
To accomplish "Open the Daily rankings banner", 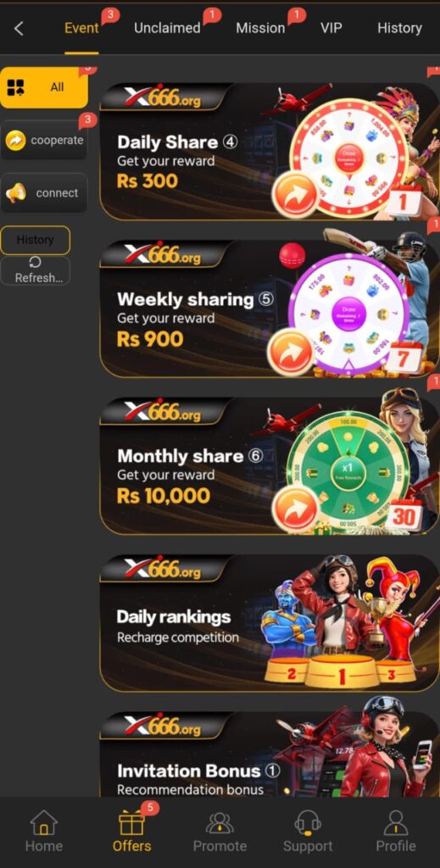I will click(x=269, y=623).
